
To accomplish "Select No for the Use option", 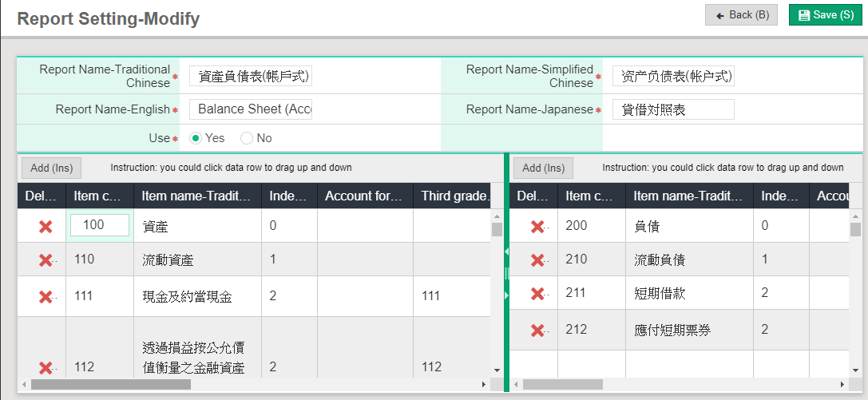I will point(247,138).
